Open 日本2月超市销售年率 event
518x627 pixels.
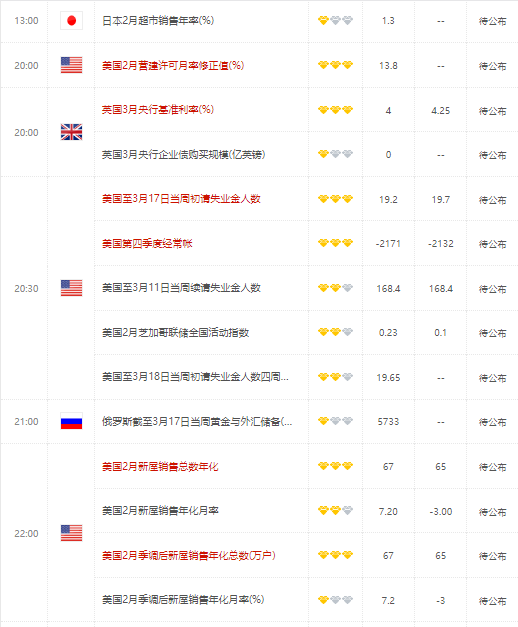pyautogui.click(x=158, y=20)
